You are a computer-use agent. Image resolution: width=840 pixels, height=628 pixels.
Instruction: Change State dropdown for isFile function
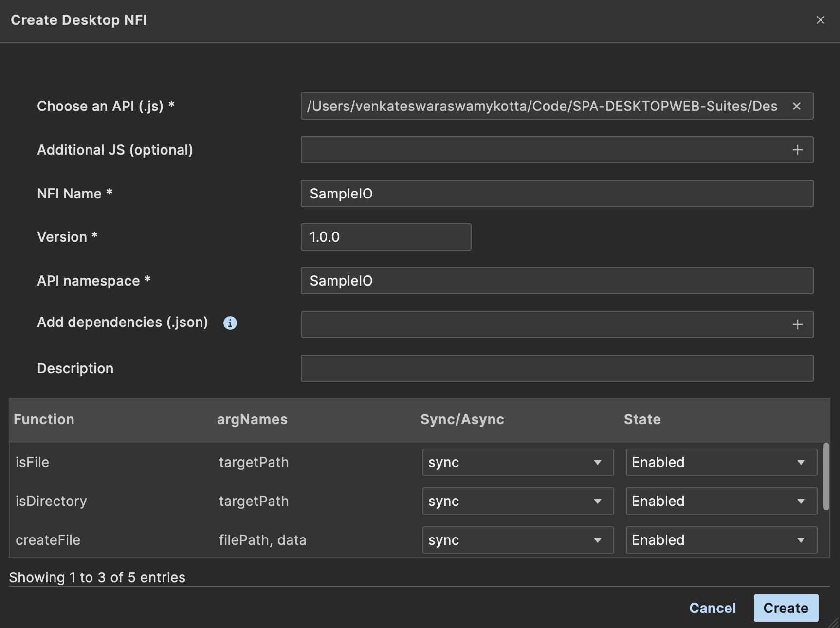point(721,462)
